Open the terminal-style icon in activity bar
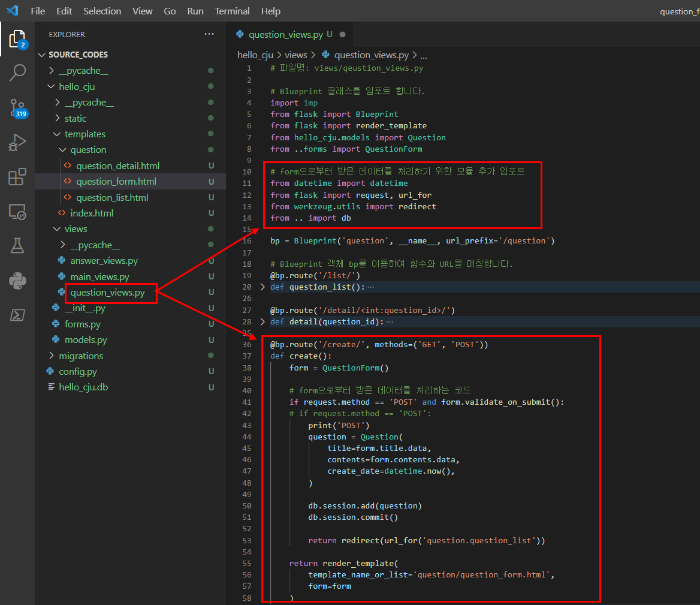Image resolution: width=700 pixels, height=605 pixels. click(17, 315)
